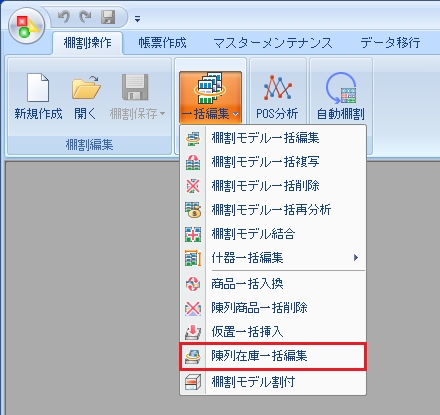Select 棚割モデル一括削除 menu entry
This screenshot has height=415, width=440.
pos(273,186)
